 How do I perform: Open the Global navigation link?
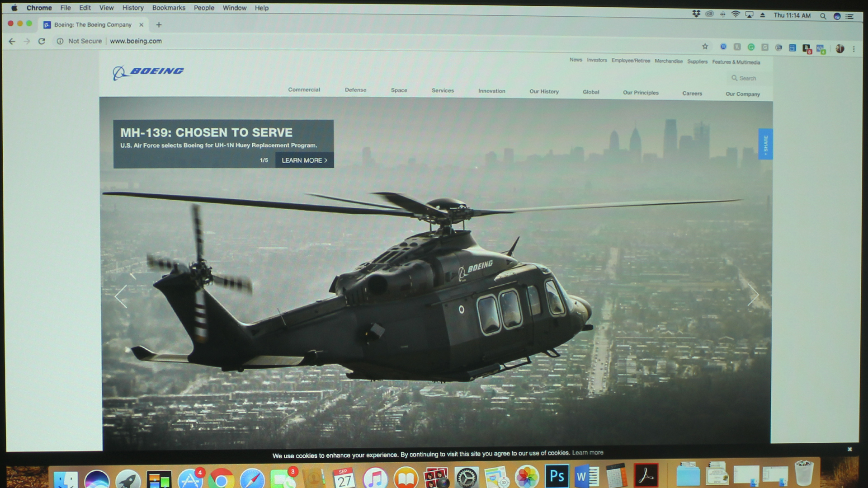(591, 92)
